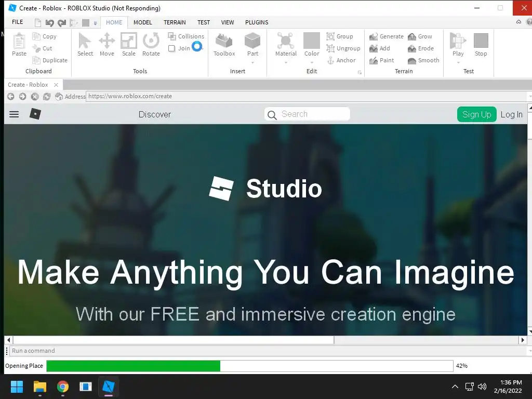Select the Smooth terrain tool

(x=423, y=60)
